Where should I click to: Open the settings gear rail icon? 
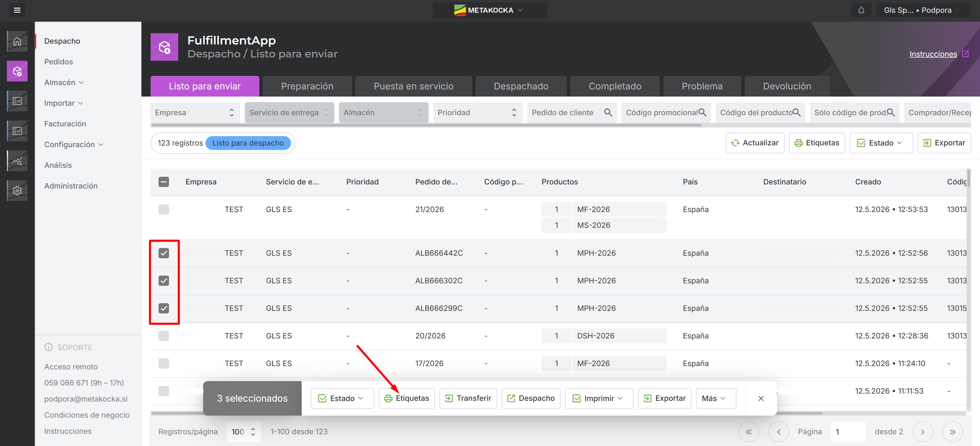[x=17, y=191]
